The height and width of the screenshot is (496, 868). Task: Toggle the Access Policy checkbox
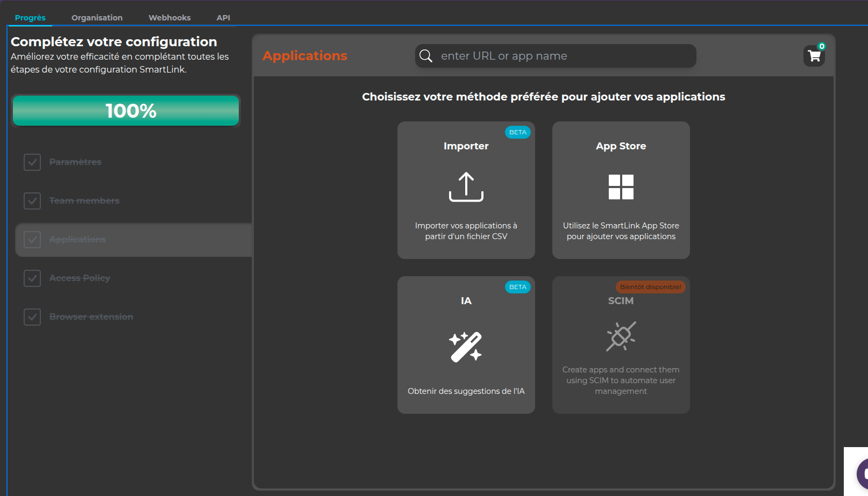[32, 278]
